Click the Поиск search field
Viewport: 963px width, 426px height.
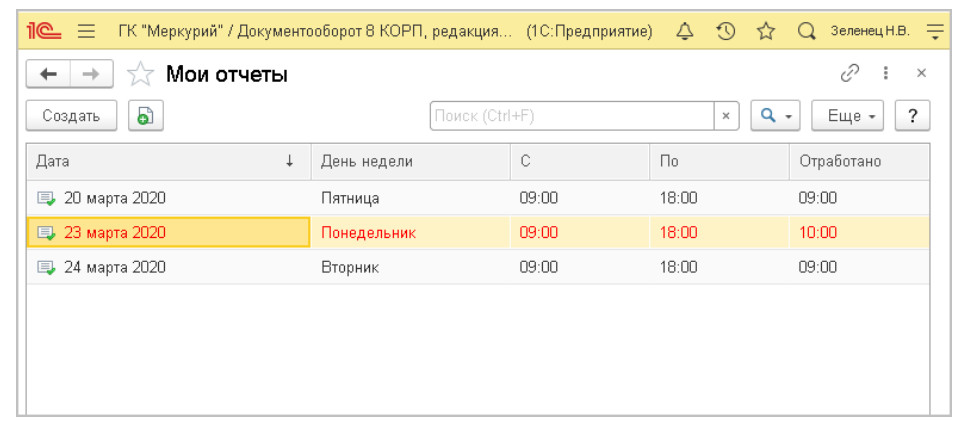pos(571,116)
